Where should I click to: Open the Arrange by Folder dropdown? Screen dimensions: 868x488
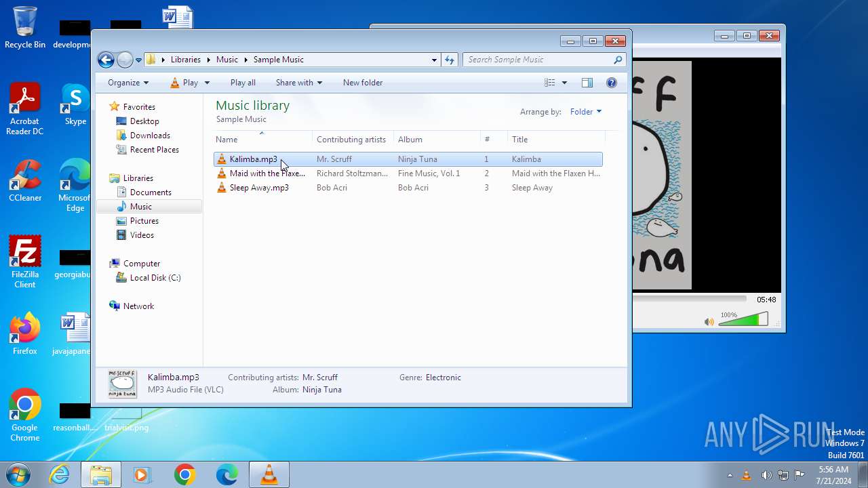pos(586,112)
